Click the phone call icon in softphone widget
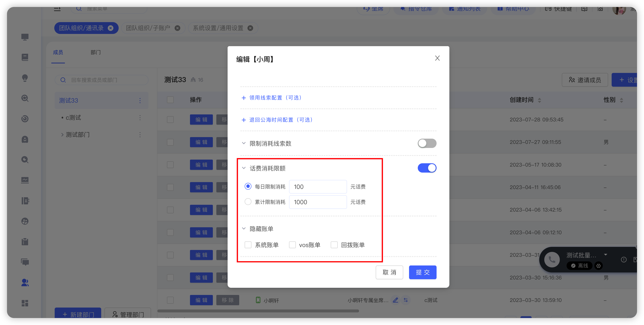 pyautogui.click(x=552, y=259)
